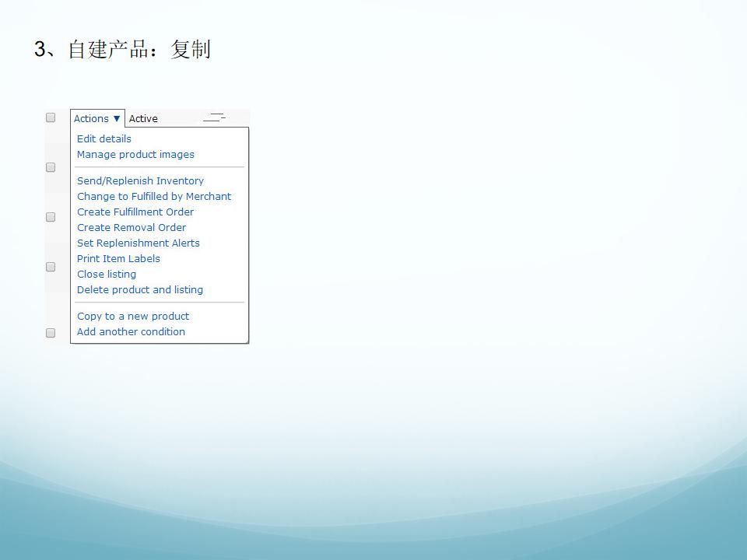Click Send/Replenish Inventory

pyautogui.click(x=140, y=181)
